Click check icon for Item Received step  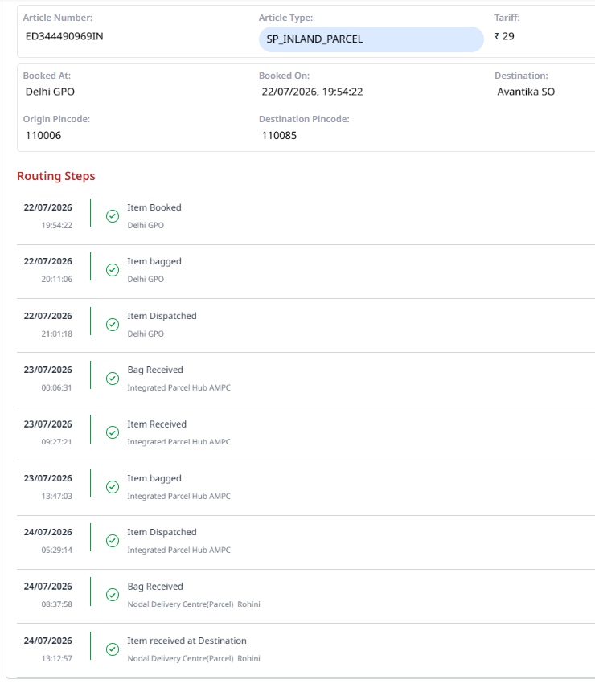pyautogui.click(x=113, y=432)
